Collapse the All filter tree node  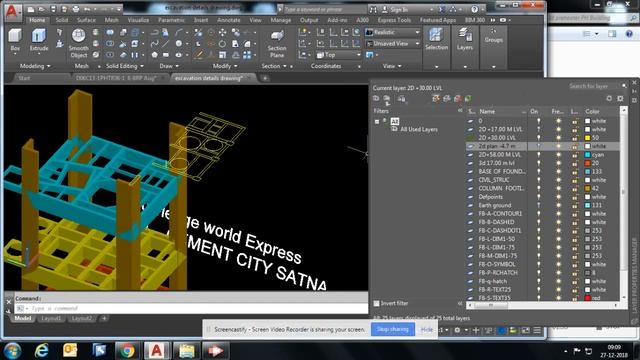(377, 122)
